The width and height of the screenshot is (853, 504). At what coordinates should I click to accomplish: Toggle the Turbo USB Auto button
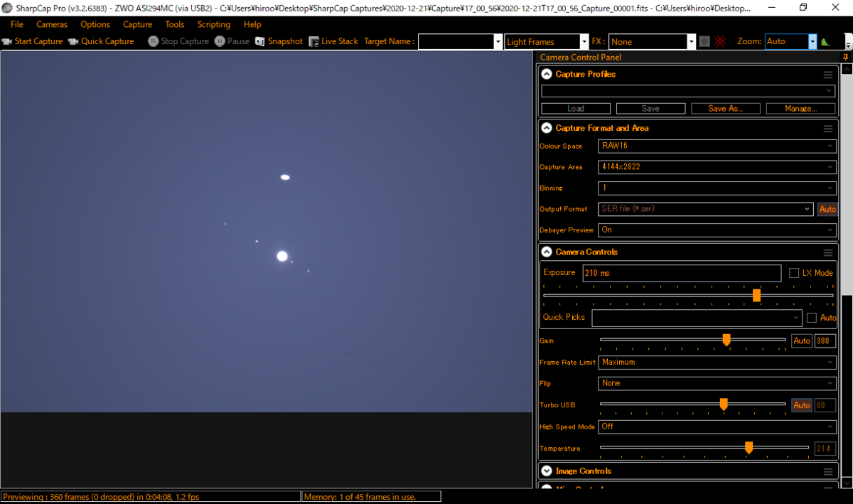point(802,405)
